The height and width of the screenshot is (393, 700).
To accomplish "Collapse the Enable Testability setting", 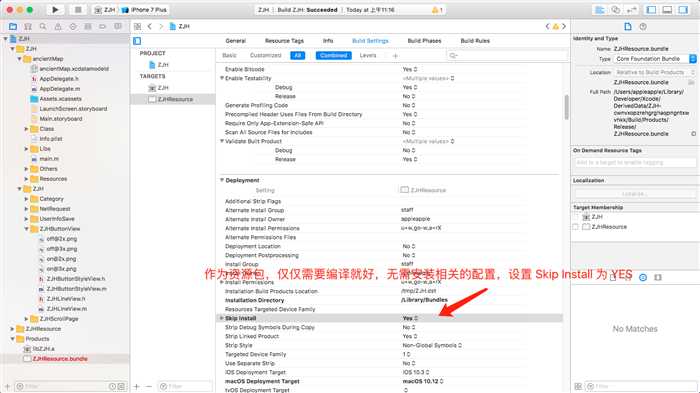I will pyautogui.click(x=222, y=78).
